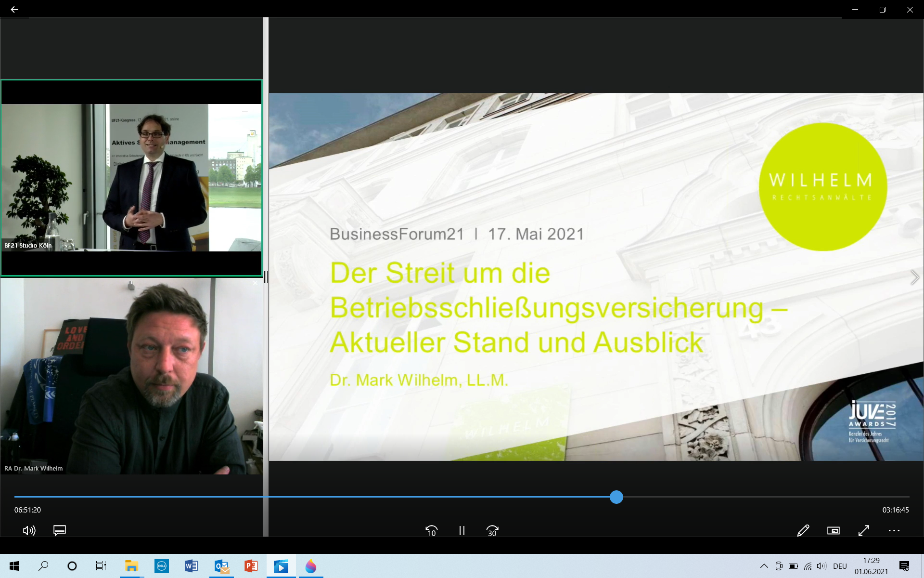The image size is (924, 578).
Task: Open Outlook from the taskbar
Action: click(x=221, y=566)
